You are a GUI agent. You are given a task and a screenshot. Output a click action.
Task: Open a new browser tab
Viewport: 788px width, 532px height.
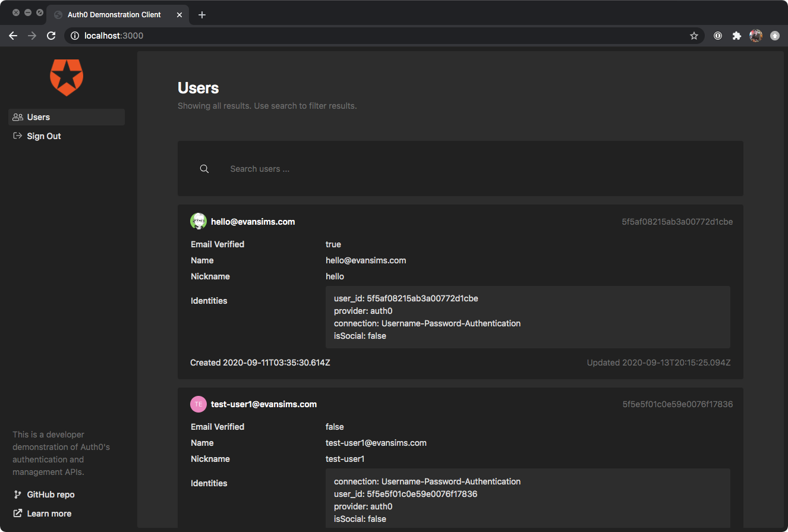coord(202,15)
